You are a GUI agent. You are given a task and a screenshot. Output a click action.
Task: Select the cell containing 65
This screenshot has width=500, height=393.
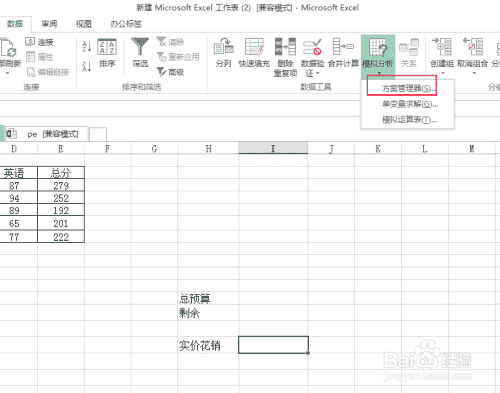18,223
